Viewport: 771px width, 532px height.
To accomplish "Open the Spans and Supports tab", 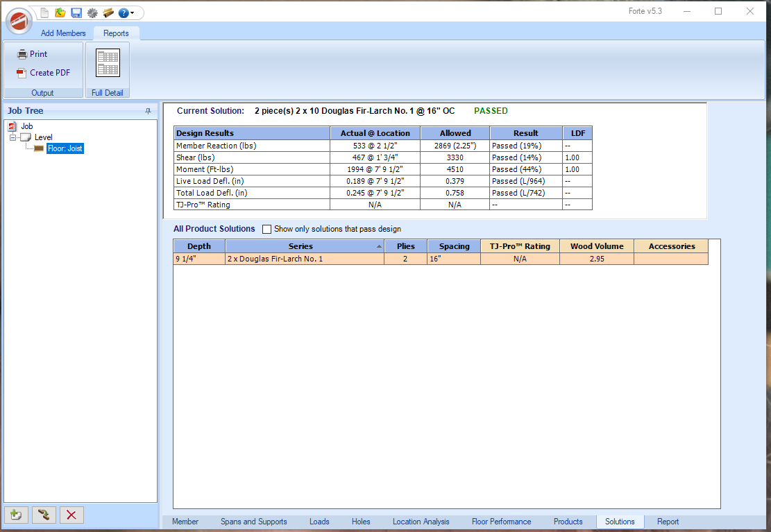I will coord(254,522).
